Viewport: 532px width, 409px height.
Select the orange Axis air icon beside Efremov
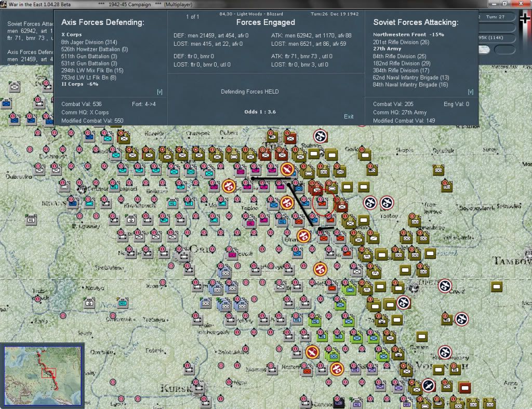coord(303,235)
